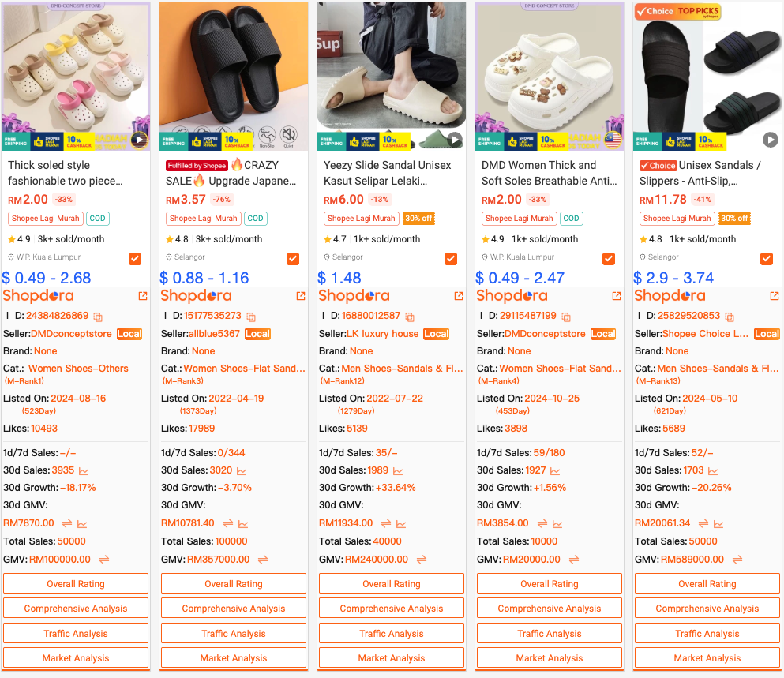Copy product ID 25829520853

tap(730, 317)
